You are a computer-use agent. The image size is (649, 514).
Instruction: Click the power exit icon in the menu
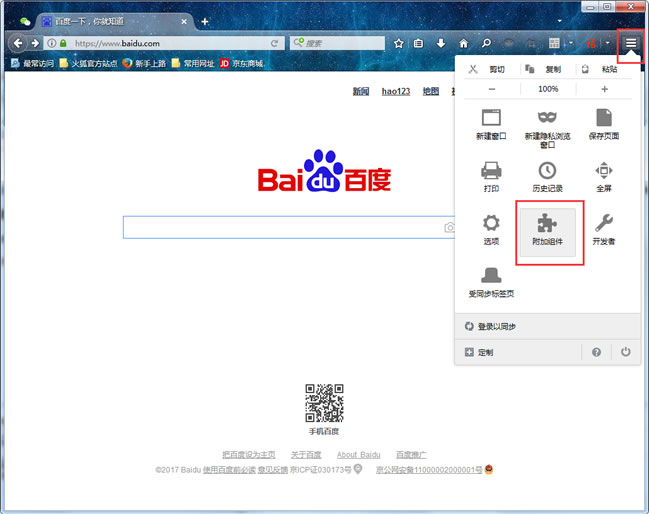pyautogui.click(x=625, y=352)
